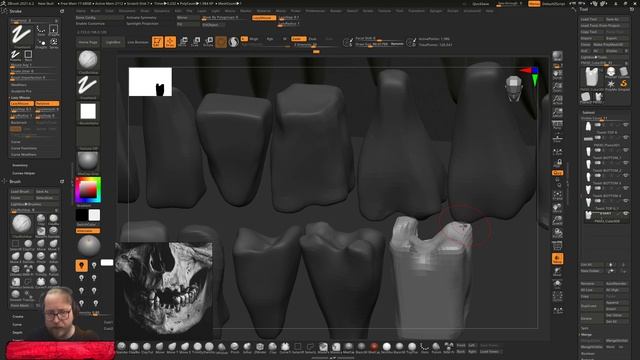Click the Load Tool button
The image size is (640, 360).
point(591,19)
